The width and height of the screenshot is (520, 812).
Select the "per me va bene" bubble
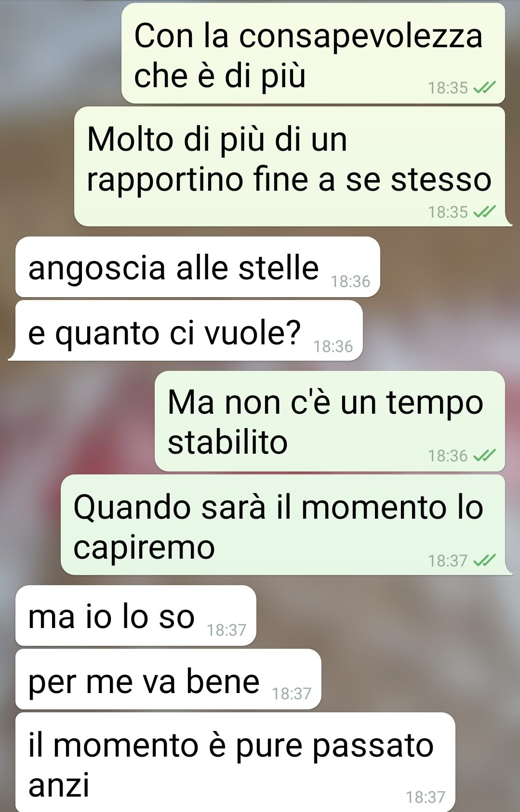[168, 679]
